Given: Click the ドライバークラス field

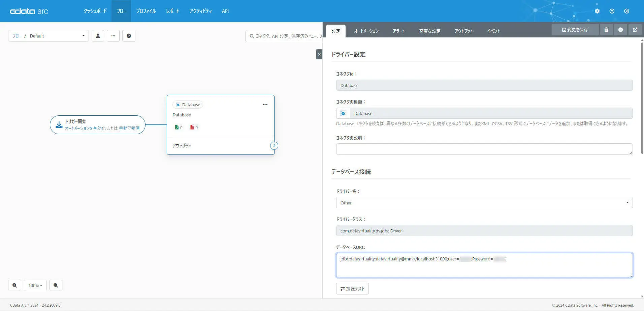Looking at the screenshot, I should tap(484, 231).
